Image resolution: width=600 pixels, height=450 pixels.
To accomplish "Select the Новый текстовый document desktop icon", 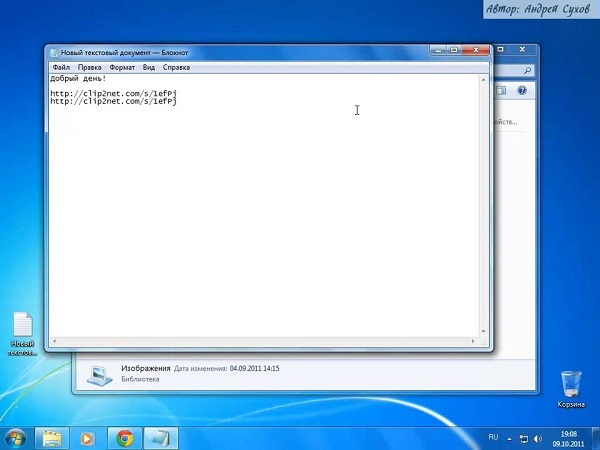I will tap(23, 334).
